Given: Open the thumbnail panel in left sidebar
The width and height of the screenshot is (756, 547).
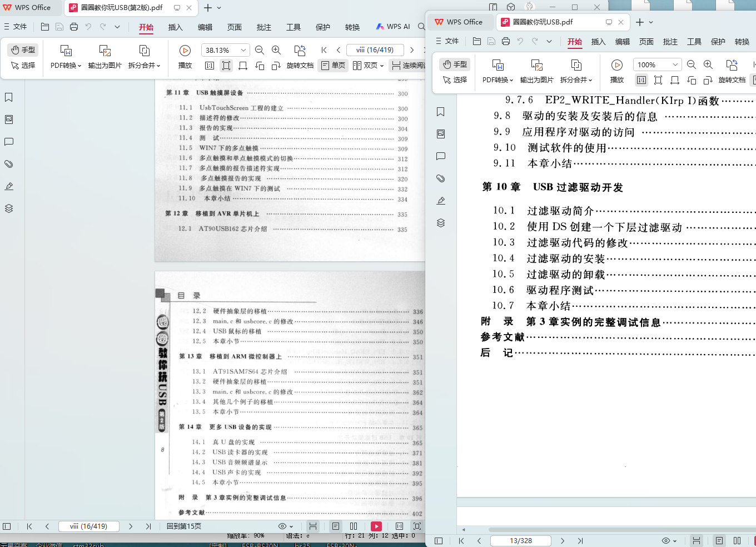Looking at the screenshot, I should 9,120.
